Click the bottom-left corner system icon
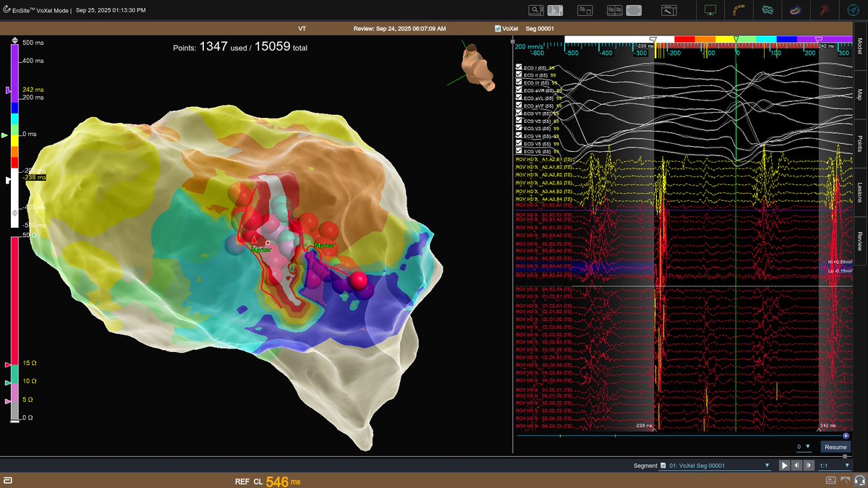This screenshot has width=868, height=488. pyautogui.click(x=7, y=481)
